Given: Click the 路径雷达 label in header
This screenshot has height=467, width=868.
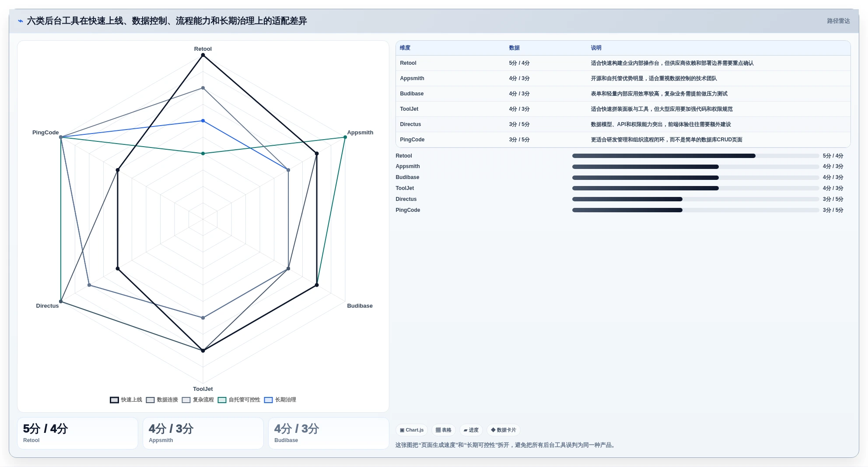Looking at the screenshot, I should [x=838, y=21].
